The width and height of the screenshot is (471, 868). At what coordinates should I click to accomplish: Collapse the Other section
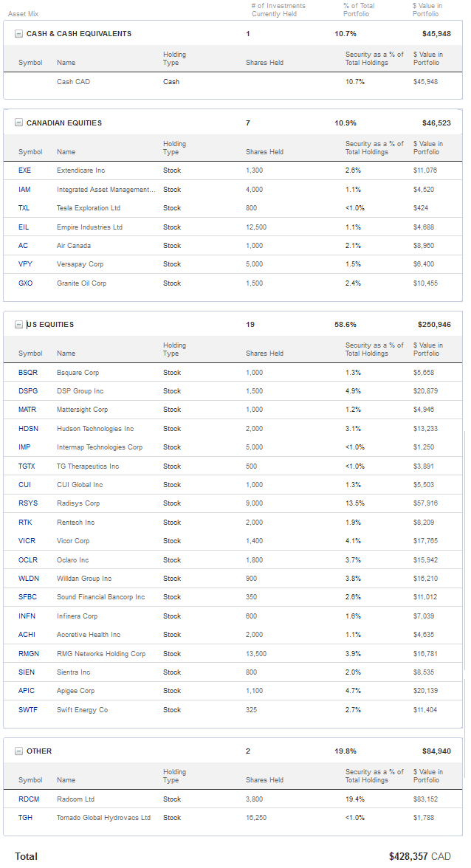18,751
